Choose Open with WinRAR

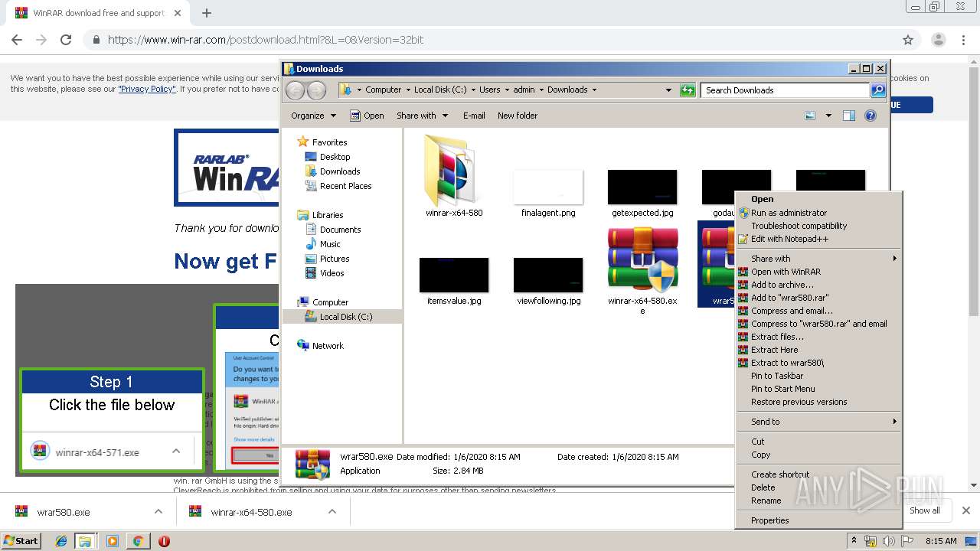[819, 272]
